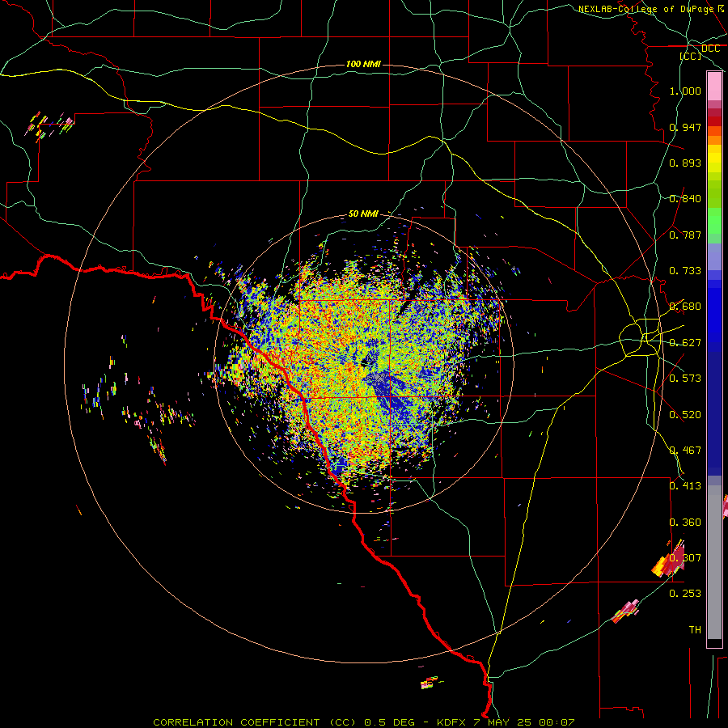This screenshot has height=728, width=728.
Task: Click the 50 NMI range ring label
Action: [x=363, y=214]
